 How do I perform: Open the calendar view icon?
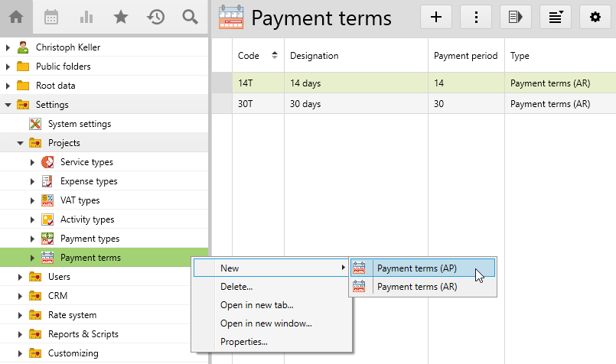[x=51, y=17]
